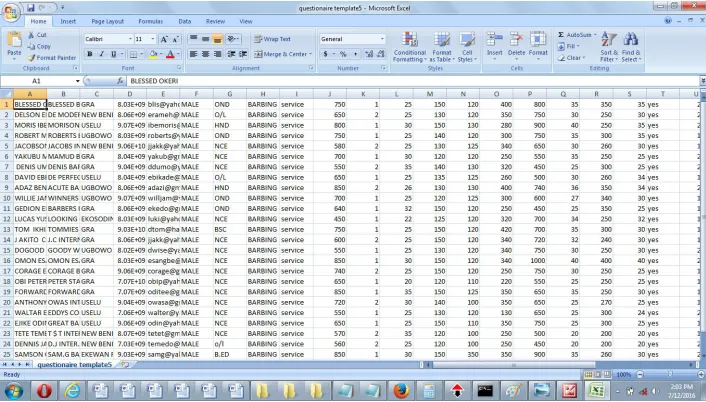The height and width of the screenshot is (402, 706).
Task: Open the Clear dropdown
Action: [x=571, y=58]
